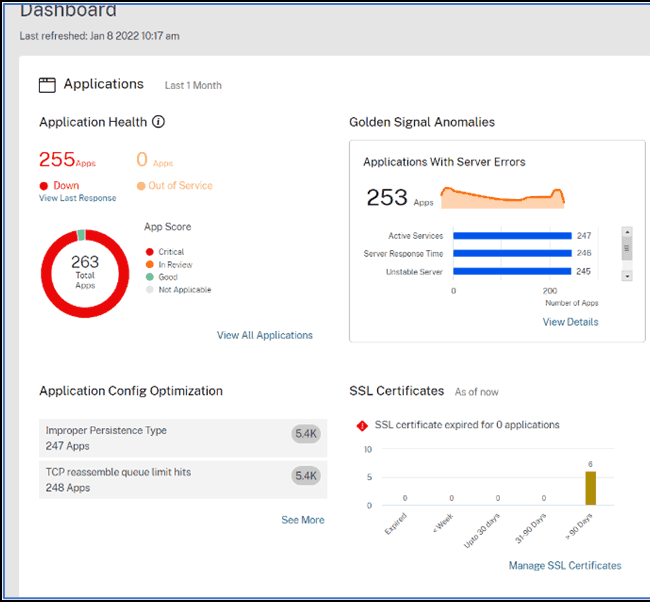650x602 pixels.
Task: Open View Last Response link
Action: click(78, 198)
